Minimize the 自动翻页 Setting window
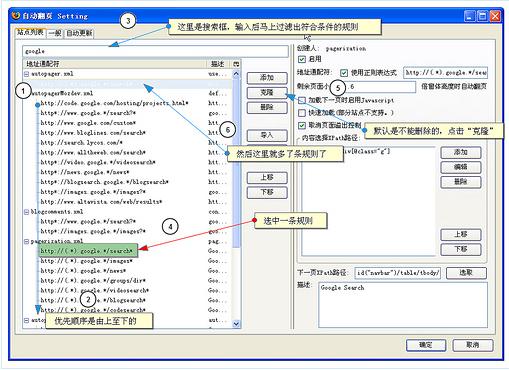509x370 pixels. pos(470,16)
